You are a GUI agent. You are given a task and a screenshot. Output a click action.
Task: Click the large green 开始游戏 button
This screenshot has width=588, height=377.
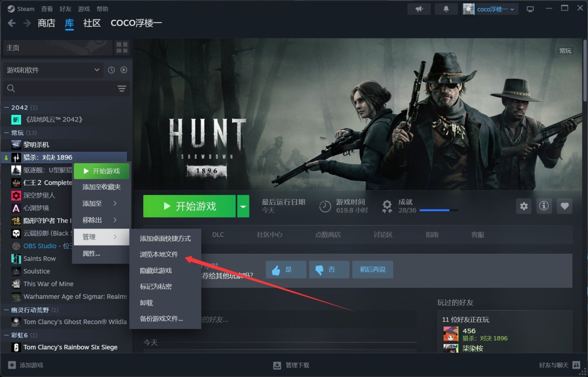pyautogui.click(x=189, y=206)
